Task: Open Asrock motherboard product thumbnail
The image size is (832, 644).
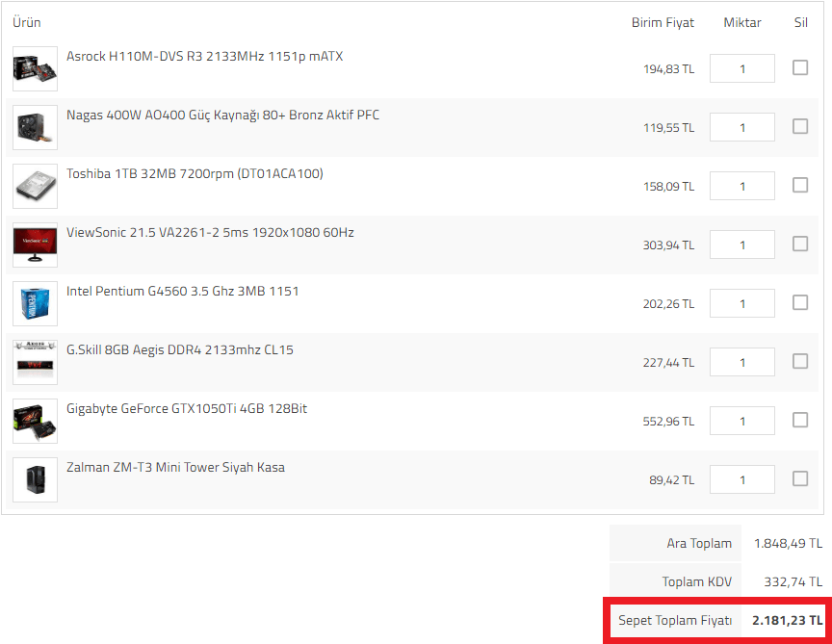Action: tap(35, 68)
